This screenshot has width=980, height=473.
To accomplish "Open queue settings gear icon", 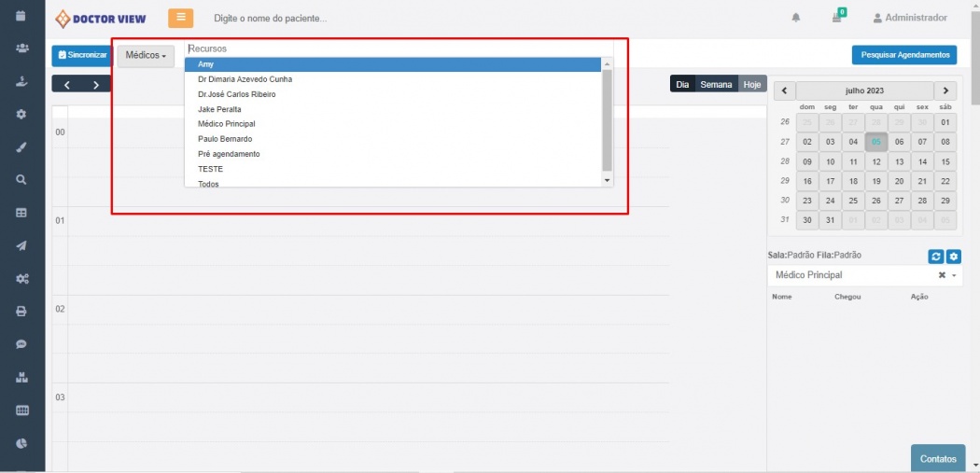I will [953, 257].
